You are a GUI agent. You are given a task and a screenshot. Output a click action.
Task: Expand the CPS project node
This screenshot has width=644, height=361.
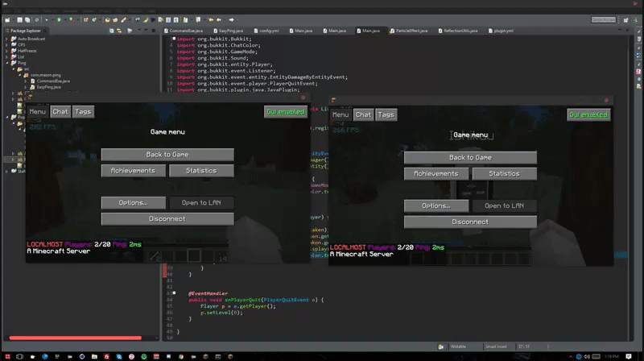[x=6, y=45]
